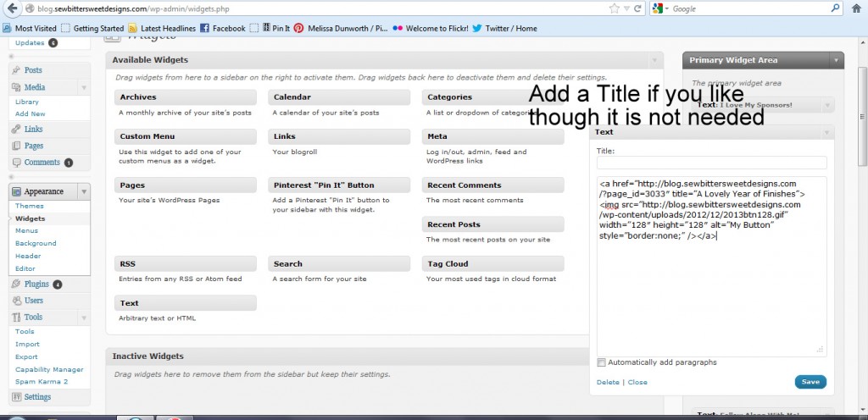The height and width of the screenshot is (420, 868).
Task: Open the Plugins admin menu
Action: coord(36,285)
